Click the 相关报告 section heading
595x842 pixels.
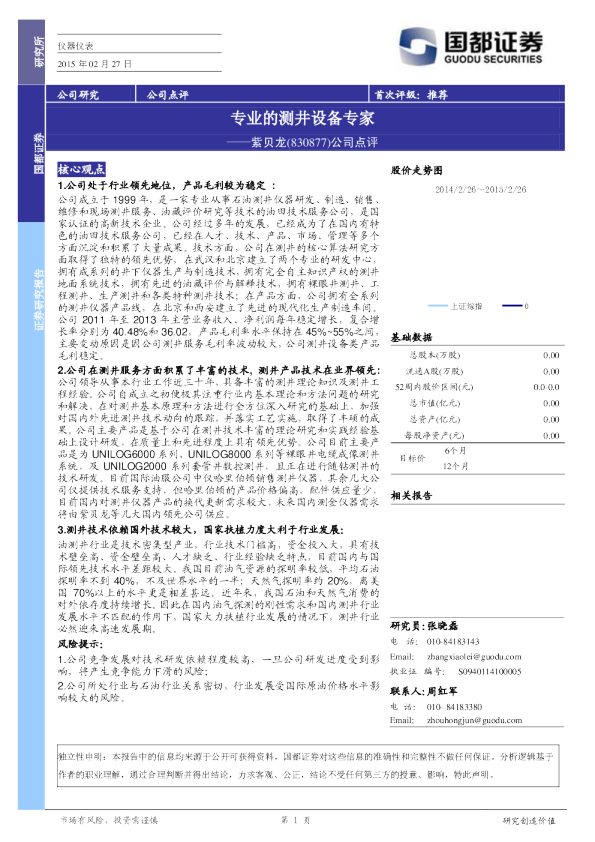pos(411,495)
